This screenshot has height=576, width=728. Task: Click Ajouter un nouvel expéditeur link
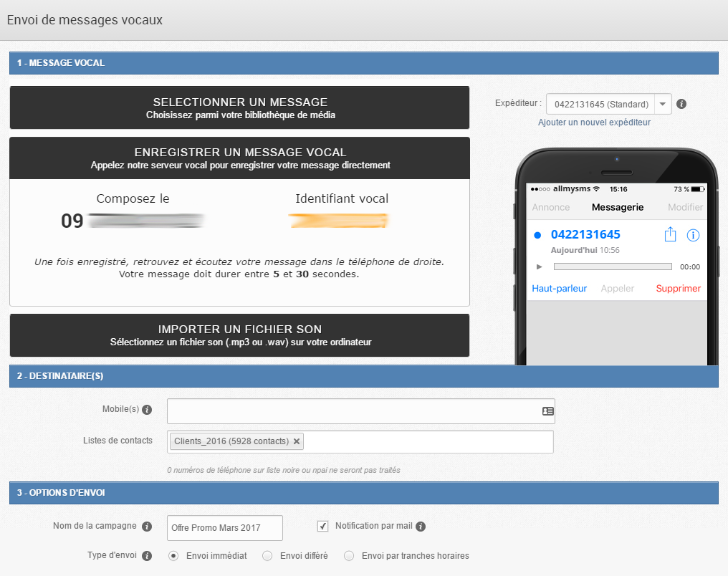[x=594, y=122]
